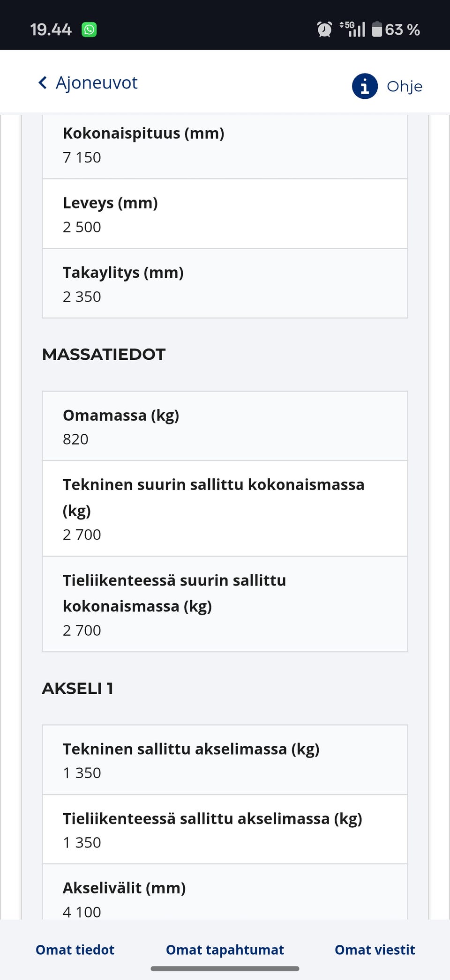450x980 pixels.
Task: Click the alarm clock icon in status bar
Action: [324, 29]
